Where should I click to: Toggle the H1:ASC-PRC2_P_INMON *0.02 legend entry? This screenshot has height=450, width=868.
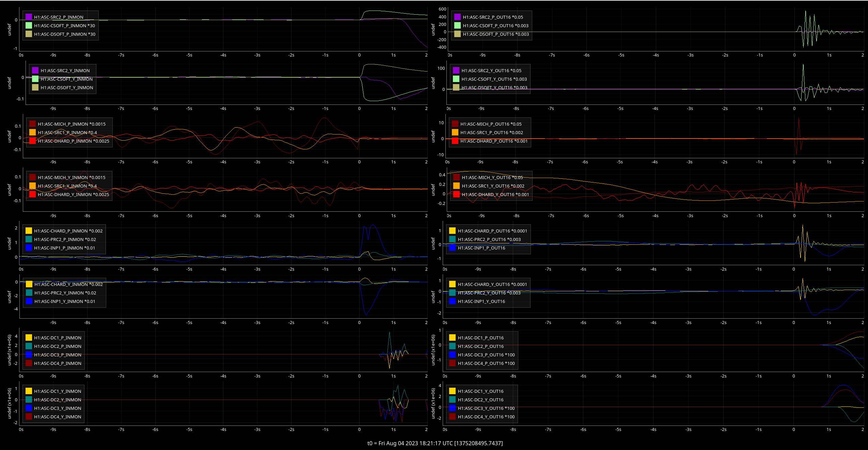[x=61, y=239]
